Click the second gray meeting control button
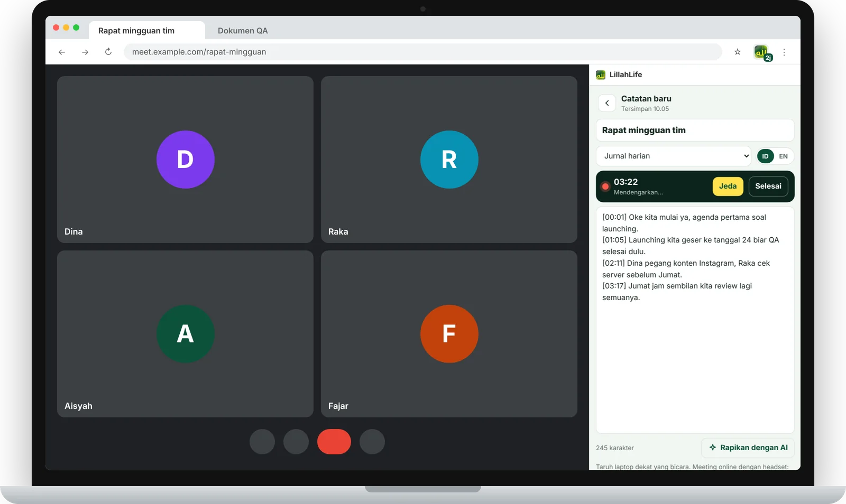Image resolution: width=846 pixels, height=504 pixels. [x=296, y=442]
